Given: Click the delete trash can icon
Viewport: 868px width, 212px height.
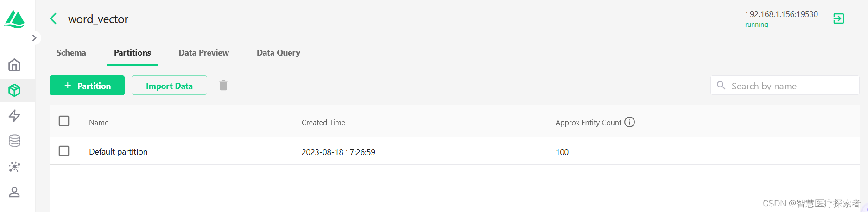Looking at the screenshot, I should pos(223,85).
